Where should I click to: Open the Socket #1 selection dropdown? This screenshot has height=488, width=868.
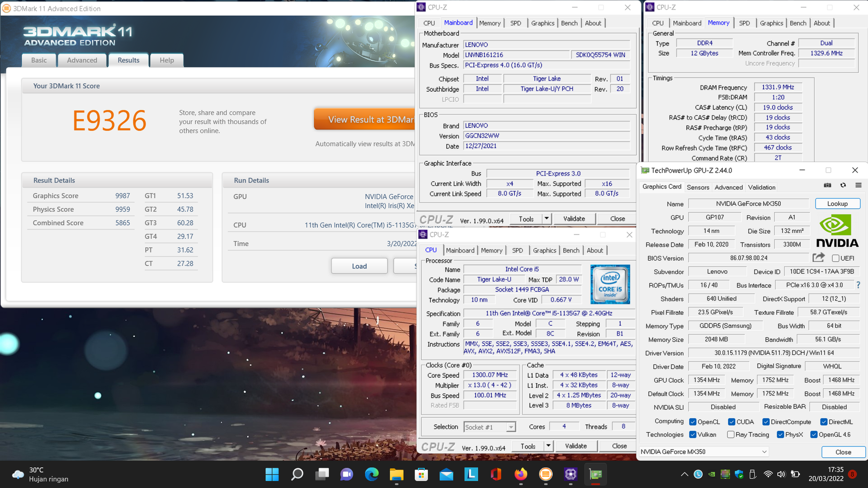point(490,427)
